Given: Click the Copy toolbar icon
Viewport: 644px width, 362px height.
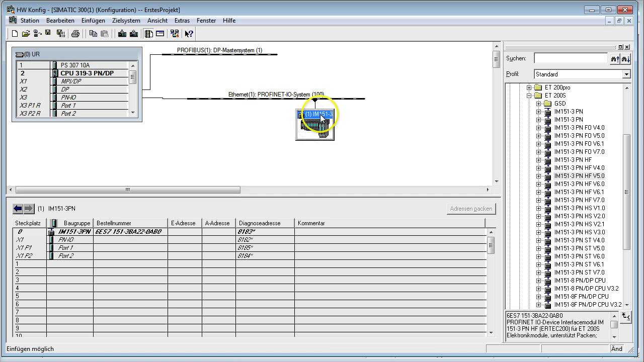Looking at the screenshot, I should click(x=93, y=34).
